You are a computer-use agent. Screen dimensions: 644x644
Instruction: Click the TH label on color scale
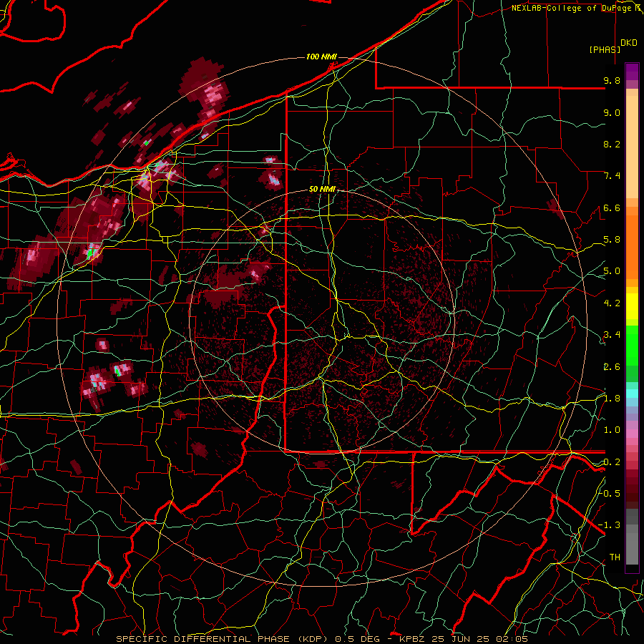pyautogui.click(x=615, y=557)
